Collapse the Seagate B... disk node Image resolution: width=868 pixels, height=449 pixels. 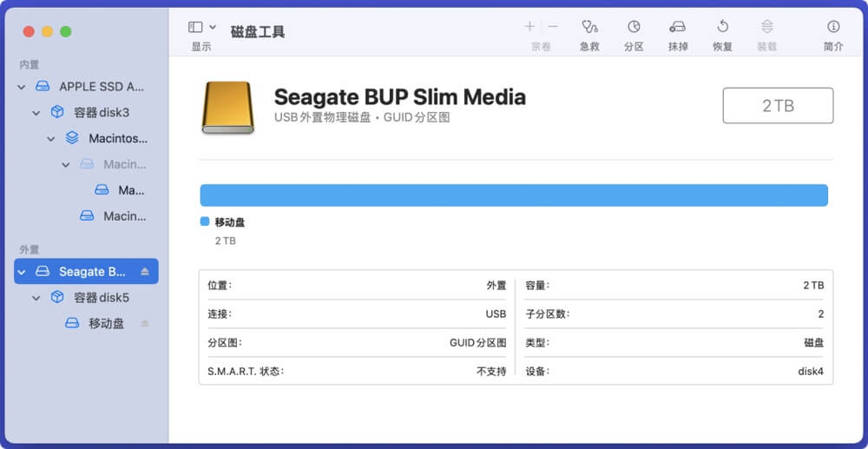pos(22,272)
